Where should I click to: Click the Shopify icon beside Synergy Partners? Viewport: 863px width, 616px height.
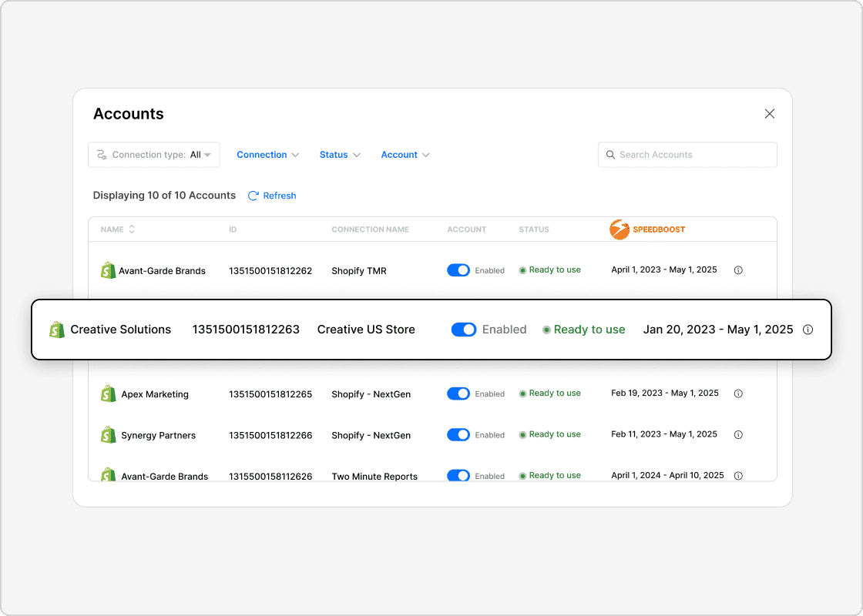(x=109, y=434)
